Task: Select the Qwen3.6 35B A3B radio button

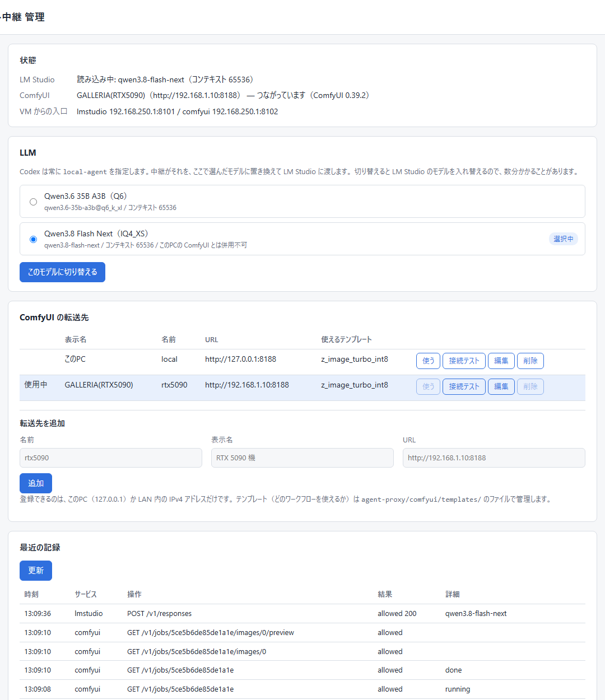Action: 34,202
